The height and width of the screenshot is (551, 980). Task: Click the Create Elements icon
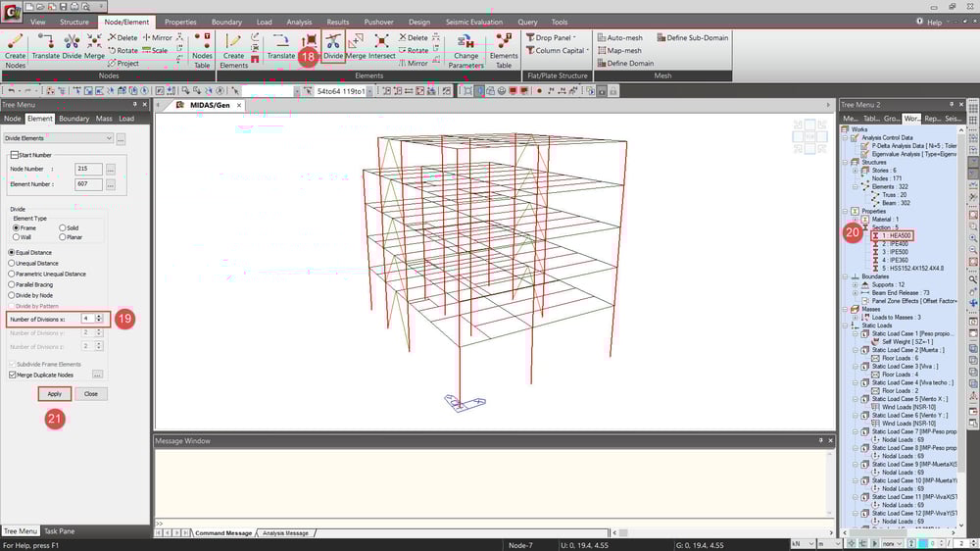pyautogui.click(x=233, y=50)
